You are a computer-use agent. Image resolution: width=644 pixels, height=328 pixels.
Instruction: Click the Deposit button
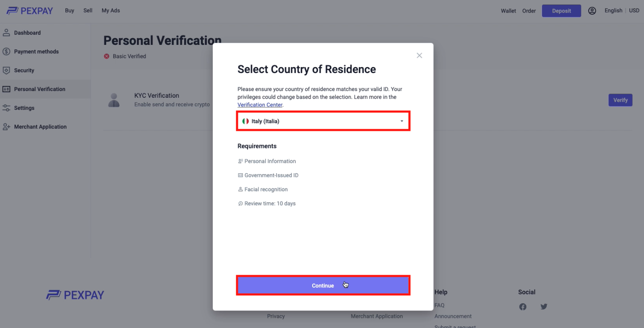point(561,11)
